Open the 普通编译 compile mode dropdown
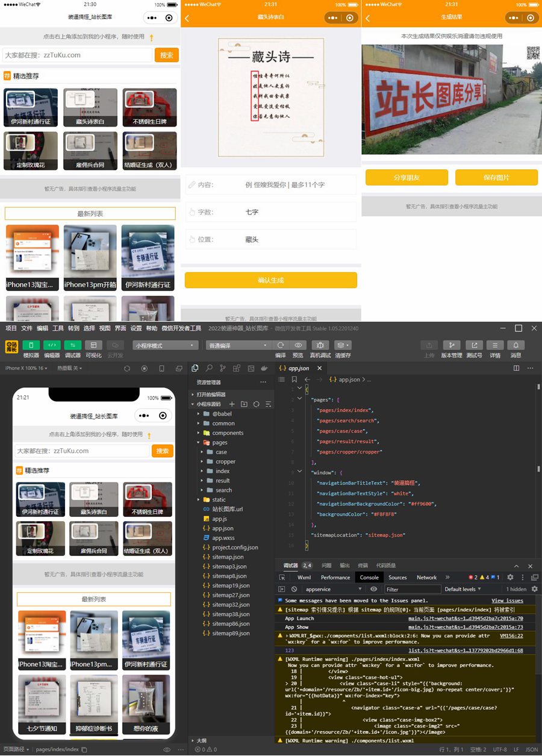 238,345
